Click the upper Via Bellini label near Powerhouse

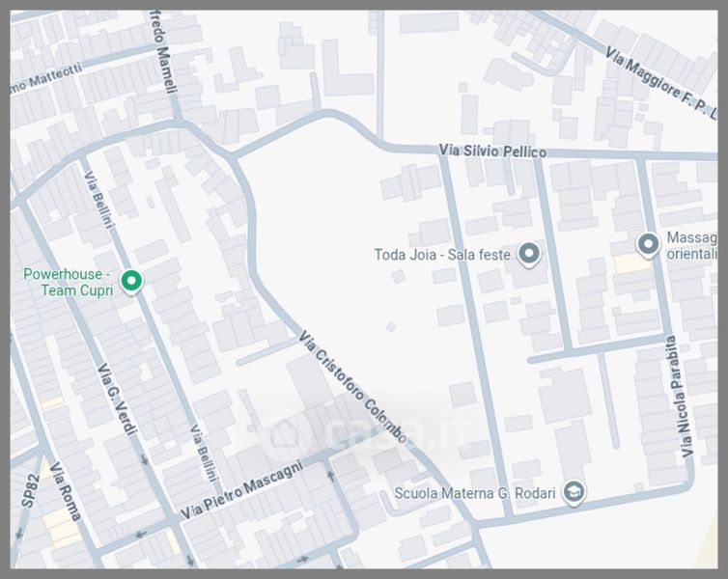pyautogui.click(x=99, y=200)
